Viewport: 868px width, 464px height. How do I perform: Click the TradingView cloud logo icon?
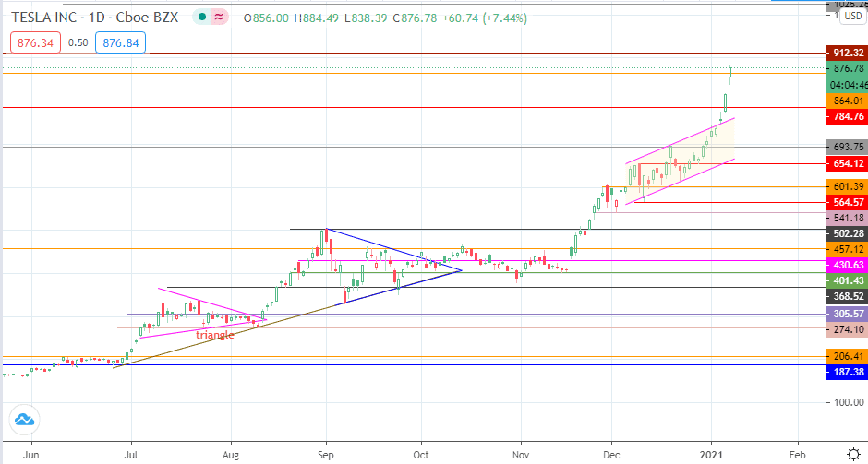click(24, 420)
